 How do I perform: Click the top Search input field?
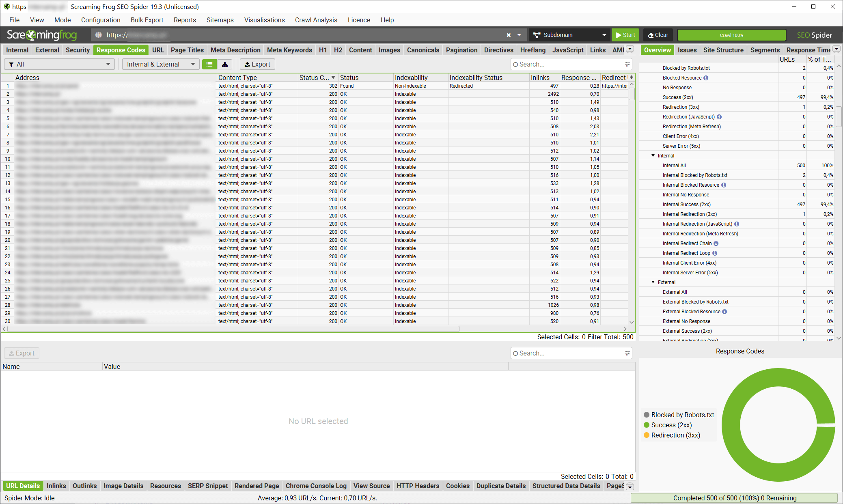(x=568, y=65)
